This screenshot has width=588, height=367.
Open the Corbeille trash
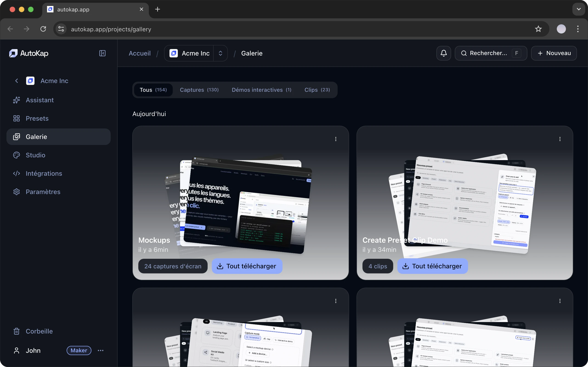coord(39,331)
